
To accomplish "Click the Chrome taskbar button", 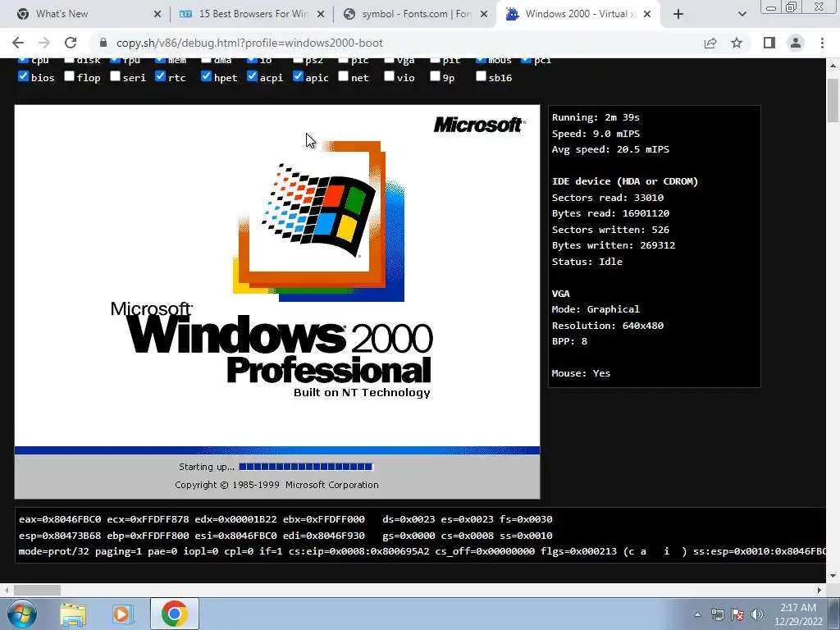I will coord(174,614).
